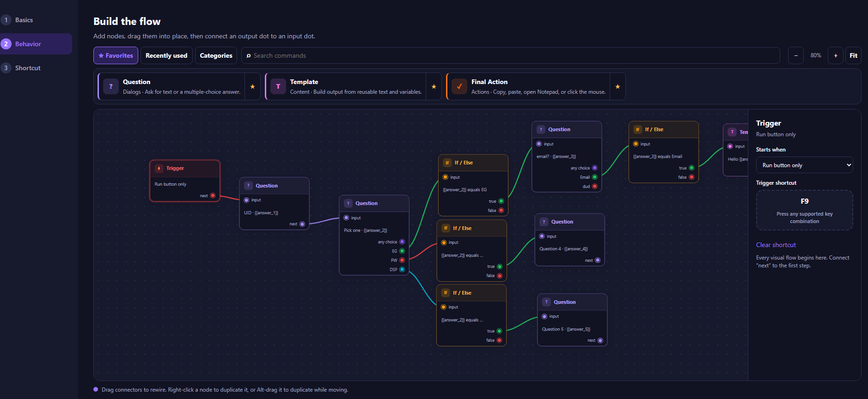Click the IF icon on the equals Email node
The width and height of the screenshot is (868, 399).
coord(638,129)
